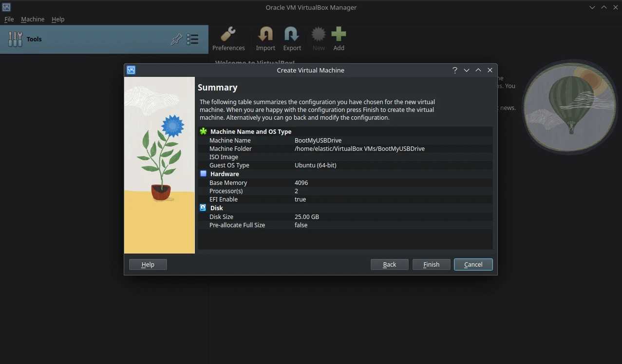This screenshot has height=364, width=622.
Task: Open the File menu
Action: pyautogui.click(x=9, y=19)
